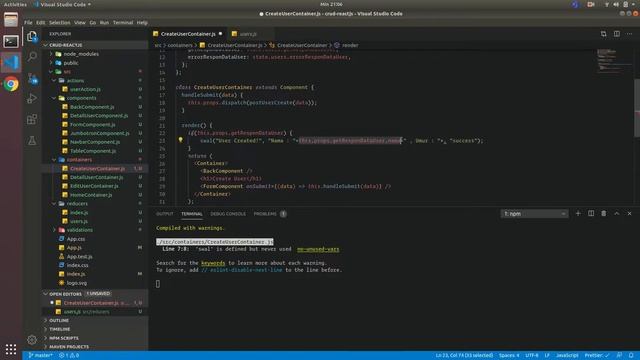Click render in the breadcrumb

click(350, 45)
